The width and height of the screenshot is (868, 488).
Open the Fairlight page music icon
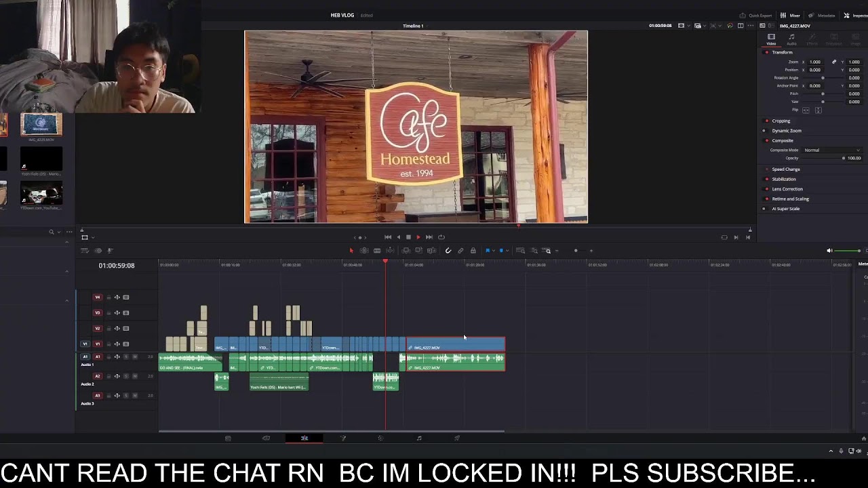pyautogui.click(x=419, y=439)
